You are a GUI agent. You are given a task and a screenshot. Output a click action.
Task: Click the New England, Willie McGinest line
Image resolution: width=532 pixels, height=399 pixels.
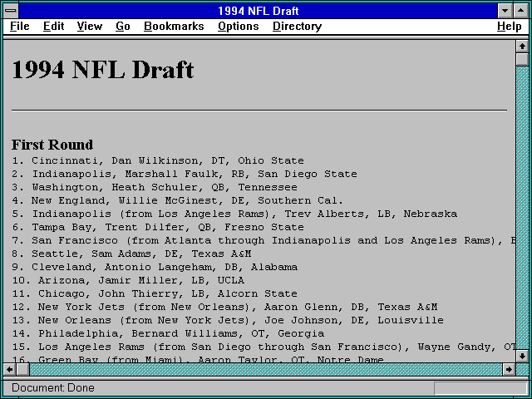point(178,200)
